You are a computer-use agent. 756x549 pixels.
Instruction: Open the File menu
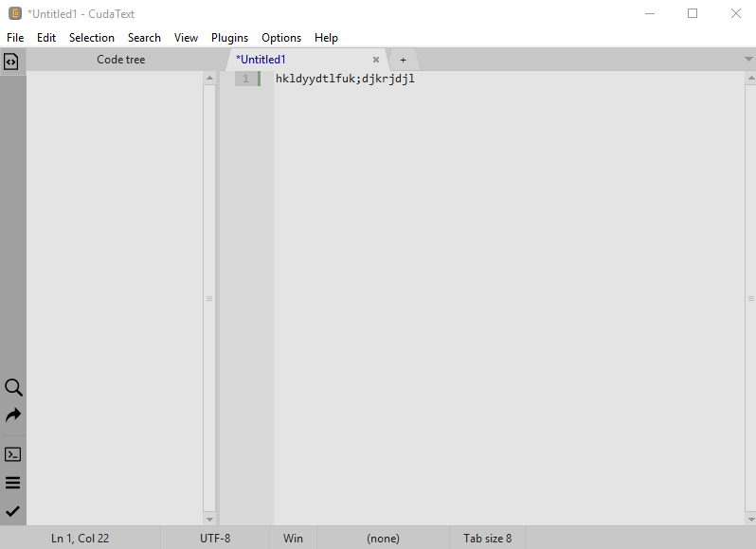15,38
